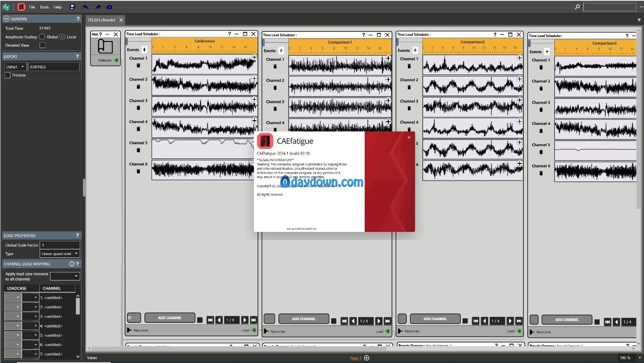Close the CAEfatigue about dialog
The image size is (644, 363).
pyautogui.click(x=409, y=137)
